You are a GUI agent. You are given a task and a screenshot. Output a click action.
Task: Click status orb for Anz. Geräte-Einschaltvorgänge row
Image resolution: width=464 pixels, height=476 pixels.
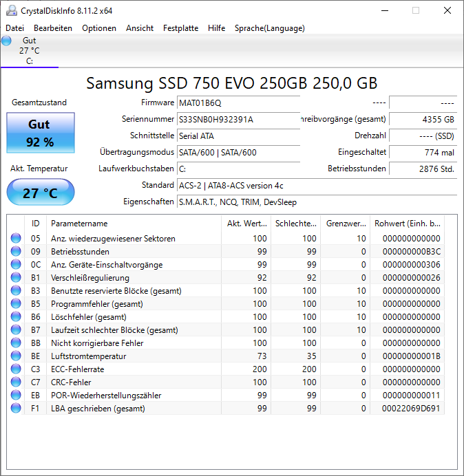coord(16,264)
